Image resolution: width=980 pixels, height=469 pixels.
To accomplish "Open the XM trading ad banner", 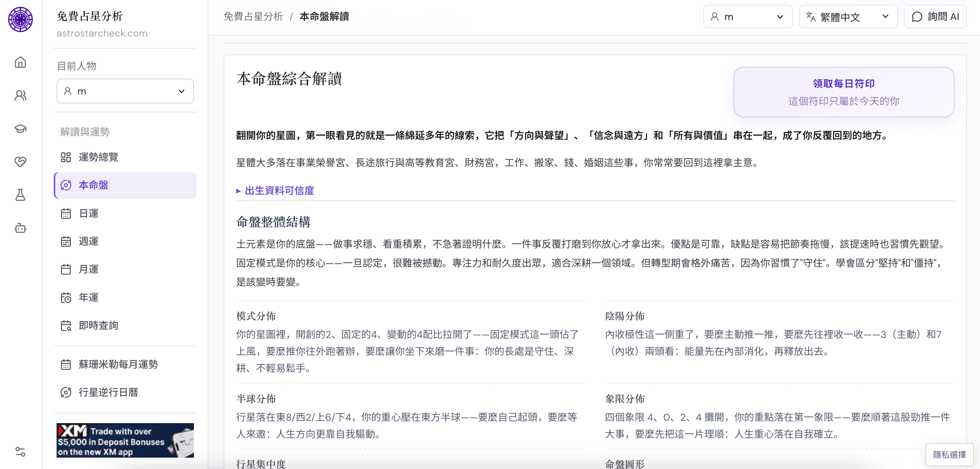I will tap(125, 440).
